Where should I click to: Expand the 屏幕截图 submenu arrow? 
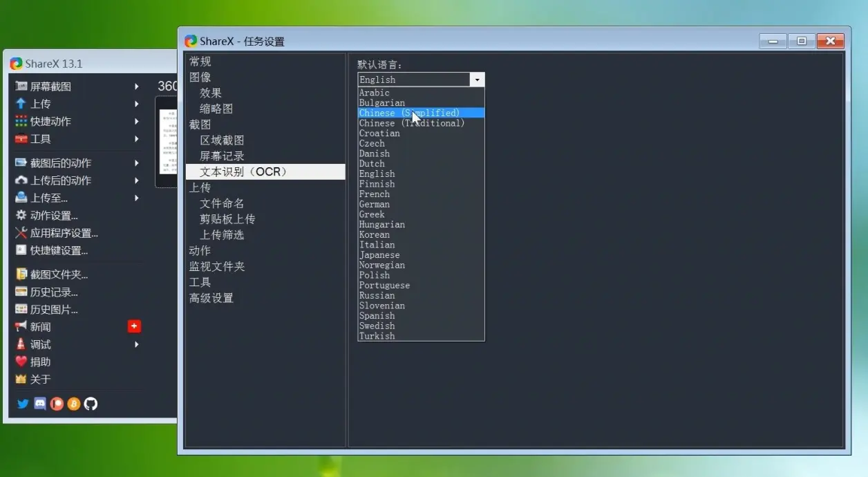137,86
